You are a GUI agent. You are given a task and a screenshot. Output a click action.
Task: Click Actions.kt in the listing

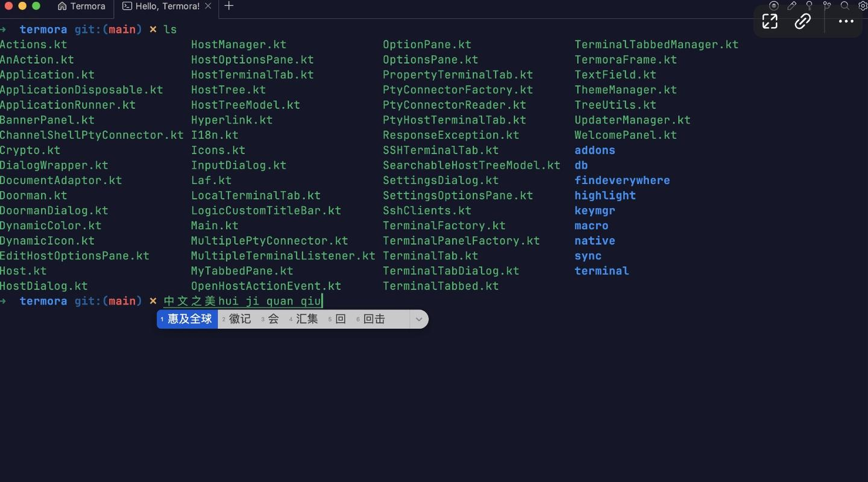coord(34,45)
